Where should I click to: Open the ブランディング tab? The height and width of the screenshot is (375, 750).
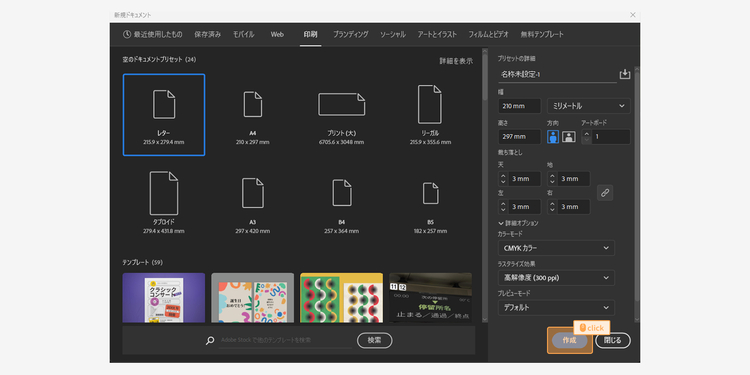pyautogui.click(x=351, y=34)
